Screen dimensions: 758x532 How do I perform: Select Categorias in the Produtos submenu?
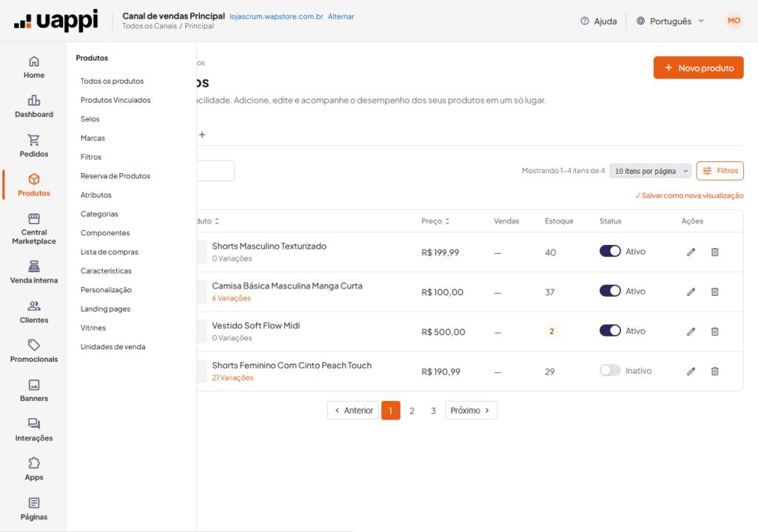99,214
